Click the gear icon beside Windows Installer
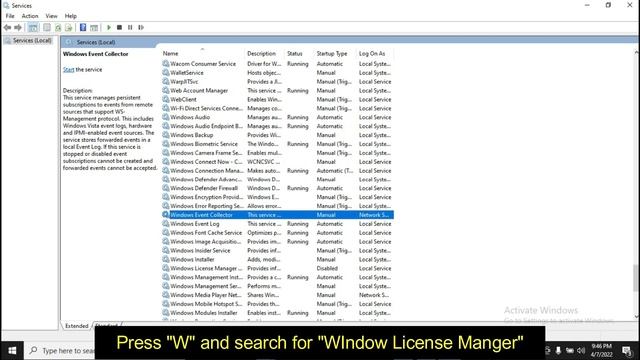Viewport: 640px width, 360px height. (165, 259)
